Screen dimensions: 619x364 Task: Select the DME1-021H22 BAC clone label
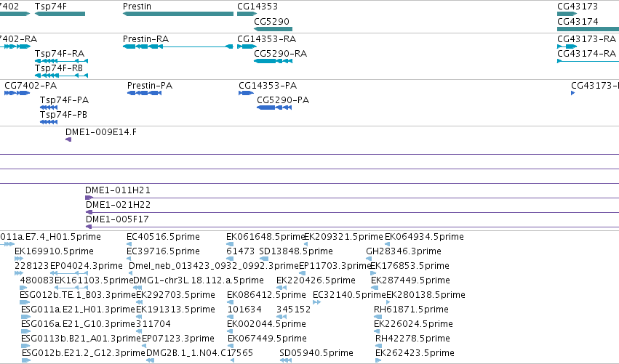pos(118,205)
